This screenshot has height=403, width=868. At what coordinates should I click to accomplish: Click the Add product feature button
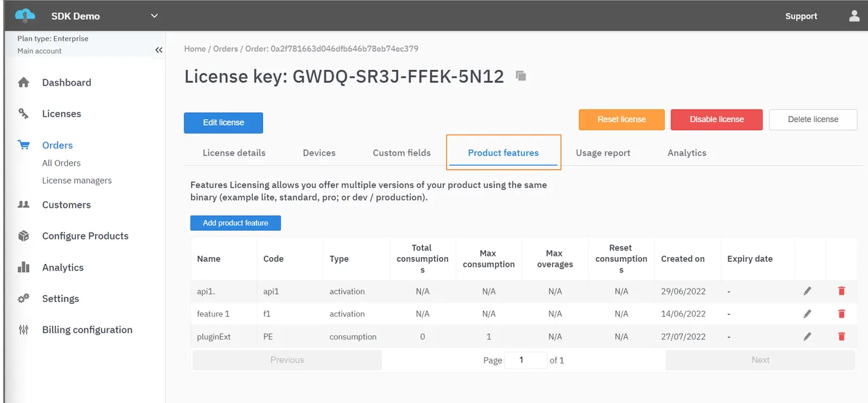(235, 223)
